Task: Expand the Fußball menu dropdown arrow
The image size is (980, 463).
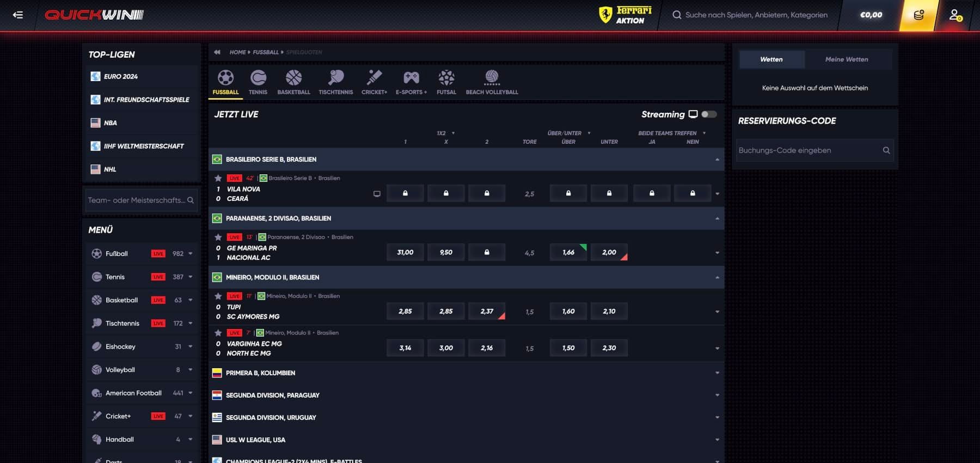Action: click(x=191, y=254)
